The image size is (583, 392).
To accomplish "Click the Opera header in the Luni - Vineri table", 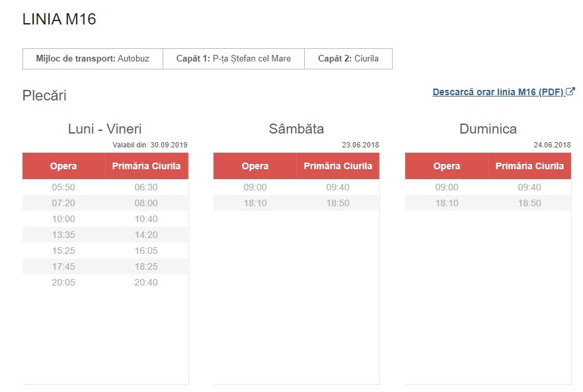I will coord(63,166).
